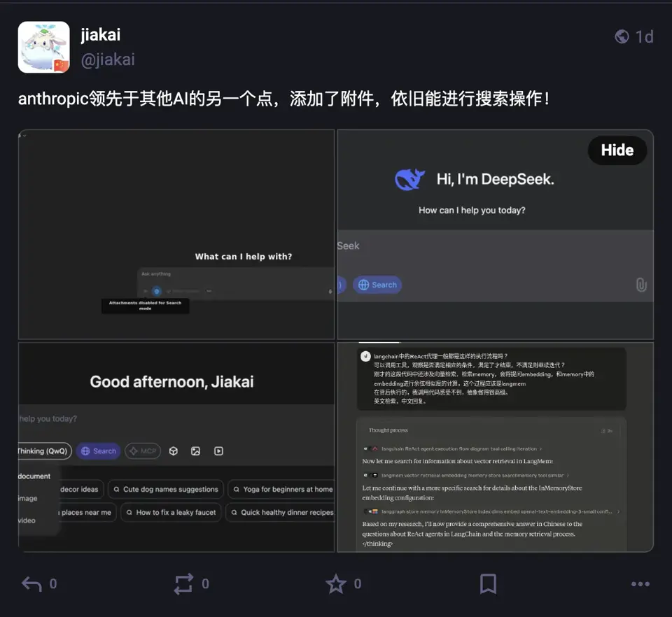Open the more options ellipsis menu
672x617 pixels.
click(640, 584)
